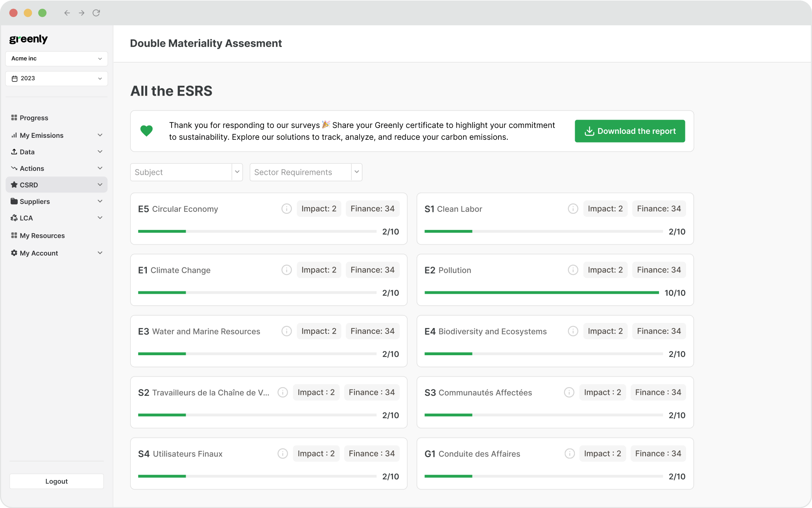Select the CSRD star icon in sidebar
This screenshot has height=508, width=812.
click(14, 185)
